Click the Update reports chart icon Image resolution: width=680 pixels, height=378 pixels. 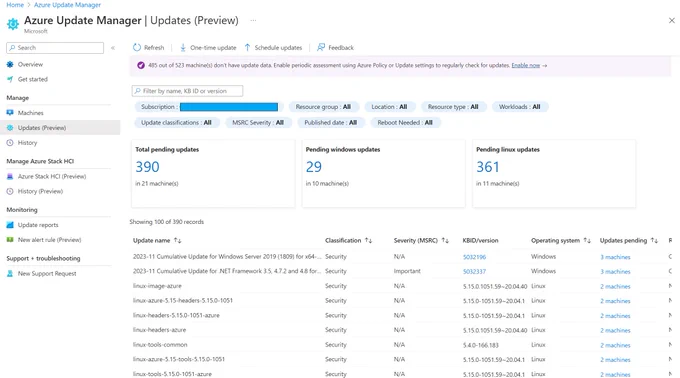click(x=10, y=225)
